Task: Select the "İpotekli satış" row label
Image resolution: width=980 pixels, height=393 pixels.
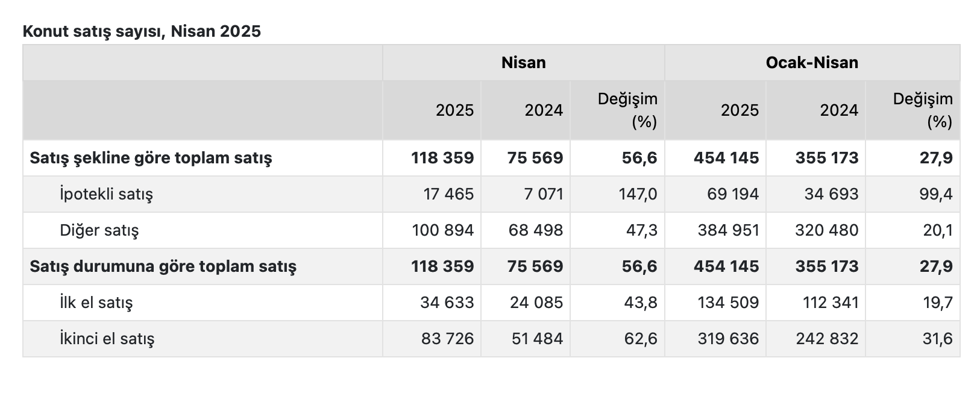Action: [x=106, y=194]
